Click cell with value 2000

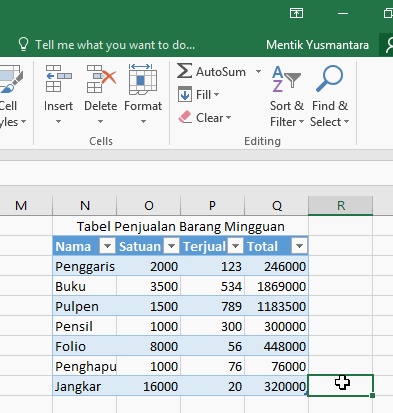click(148, 266)
